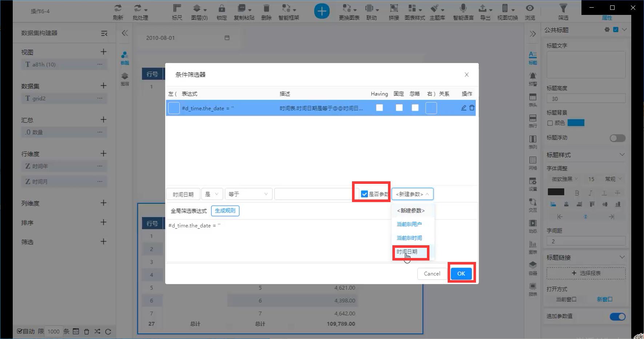This screenshot has height=339, width=644.
Task: Open the 筛选 funnel filter icon
Action: coord(563,8)
